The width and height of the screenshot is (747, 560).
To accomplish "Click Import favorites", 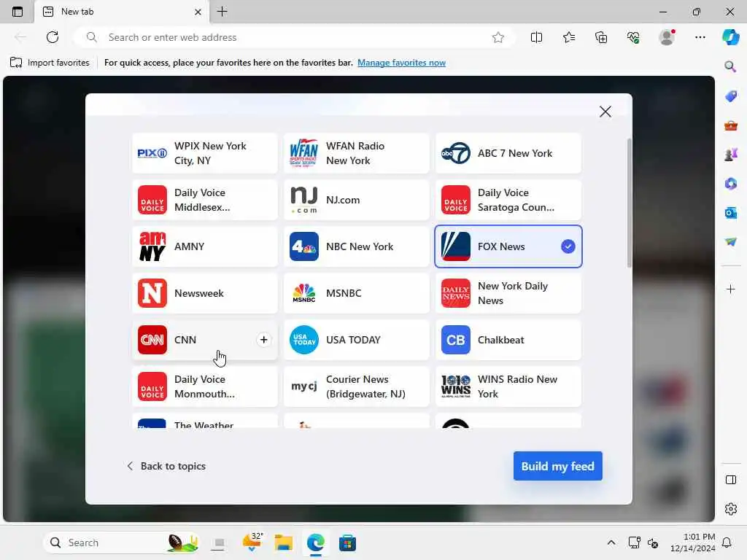I will tap(50, 63).
